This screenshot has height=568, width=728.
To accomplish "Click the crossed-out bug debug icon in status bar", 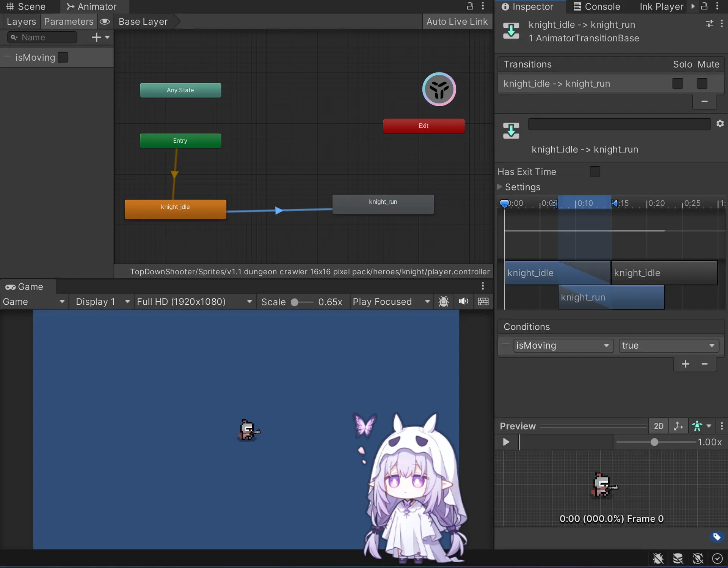I will [x=658, y=559].
